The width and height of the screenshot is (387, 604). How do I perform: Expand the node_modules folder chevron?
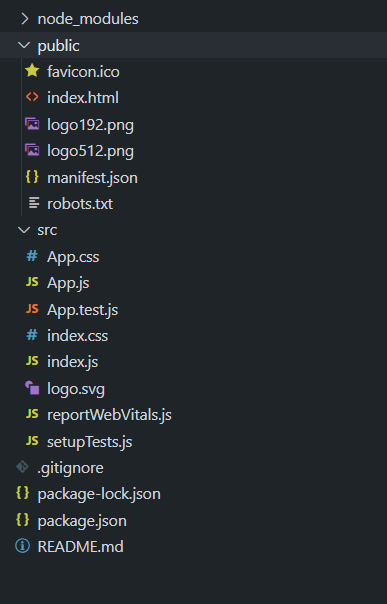[25, 18]
